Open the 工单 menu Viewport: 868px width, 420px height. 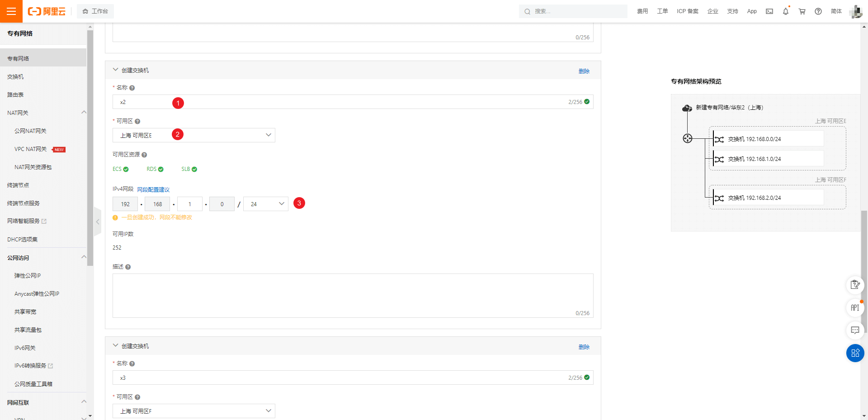[662, 11]
